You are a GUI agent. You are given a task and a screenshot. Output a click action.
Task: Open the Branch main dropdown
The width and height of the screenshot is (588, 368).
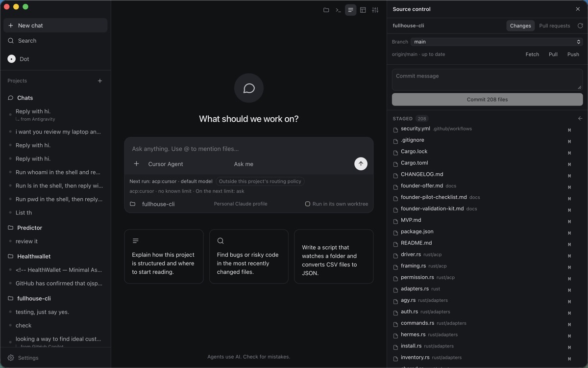click(x=497, y=42)
